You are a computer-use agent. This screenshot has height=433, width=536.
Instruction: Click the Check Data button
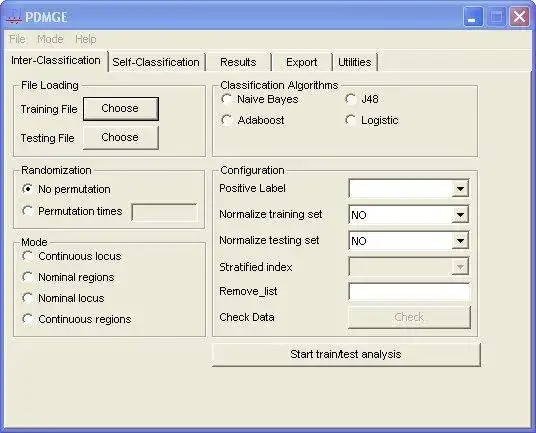tap(409, 317)
